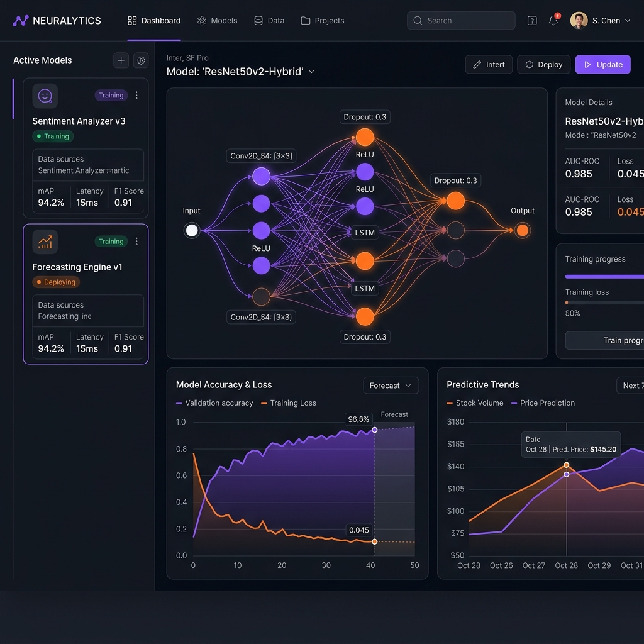644x644 pixels.
Task: Click the Projects folder icon
Action: (x=305, y=21)
